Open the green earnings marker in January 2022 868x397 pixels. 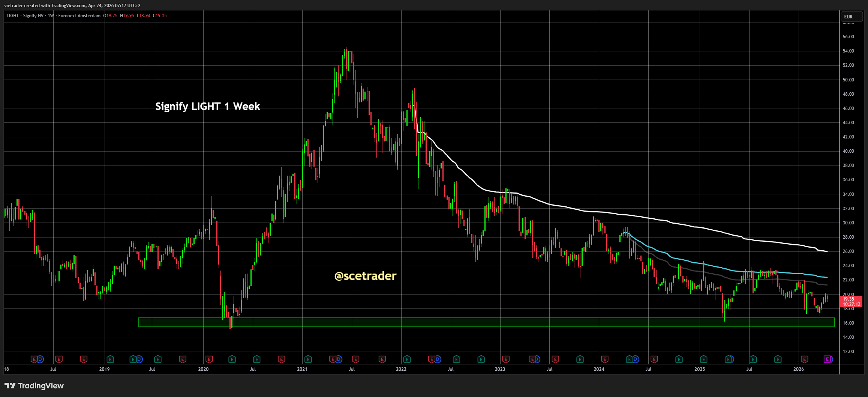(x=407, y=359)
